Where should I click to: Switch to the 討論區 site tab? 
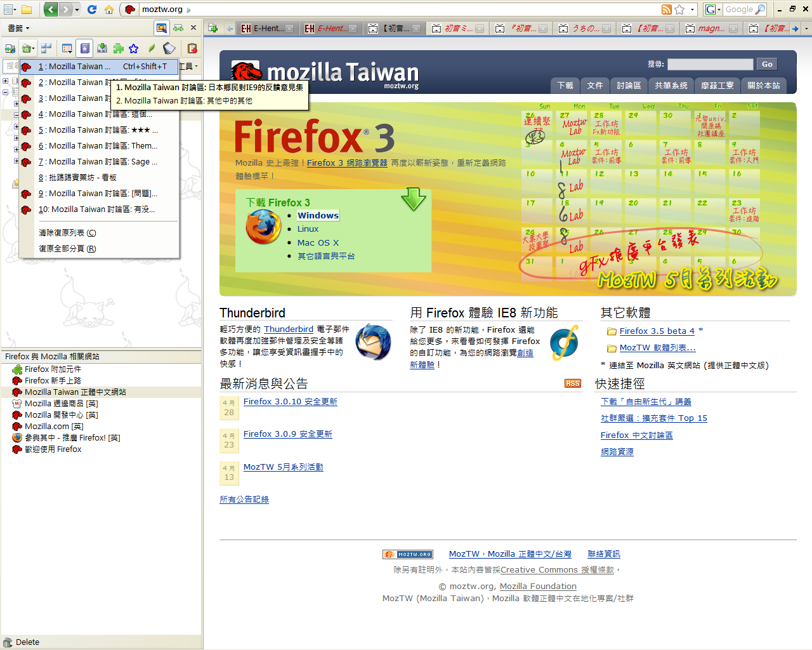click(628, 86)
